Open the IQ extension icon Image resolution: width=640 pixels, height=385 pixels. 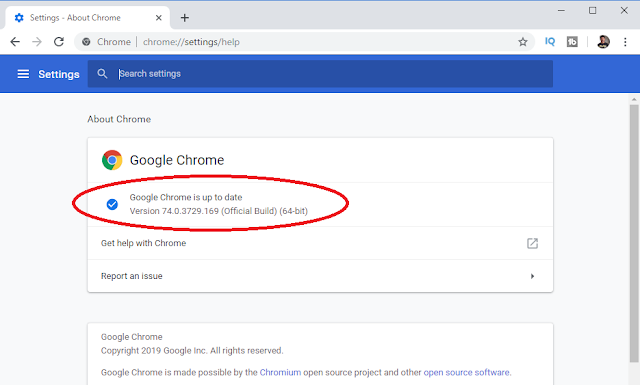[550, 41]
